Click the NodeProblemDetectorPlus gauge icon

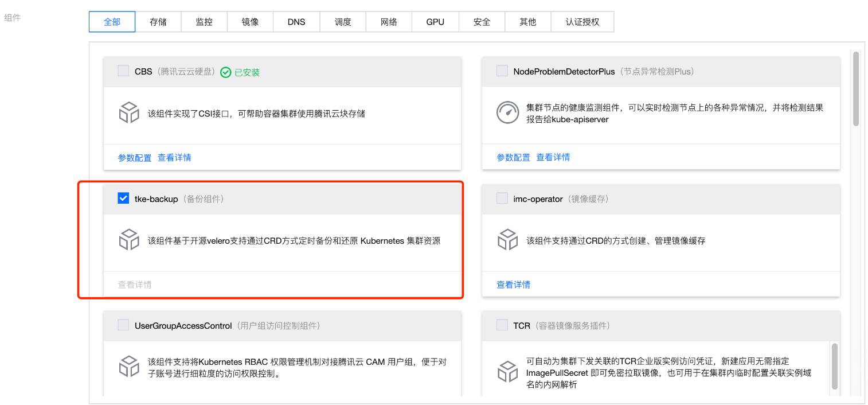pos(507,112)
